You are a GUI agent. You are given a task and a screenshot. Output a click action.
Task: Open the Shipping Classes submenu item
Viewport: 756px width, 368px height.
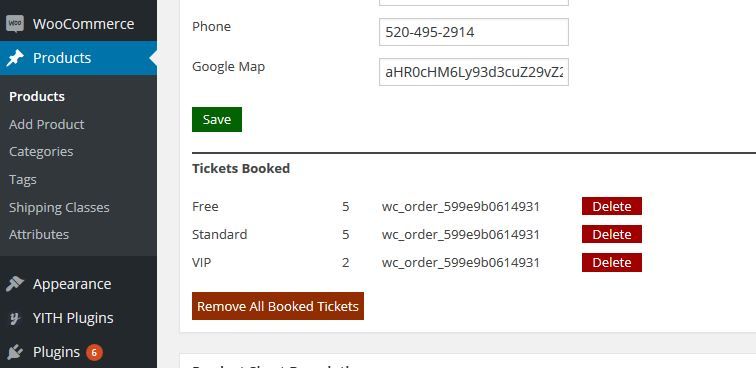(x=59, y=207)
